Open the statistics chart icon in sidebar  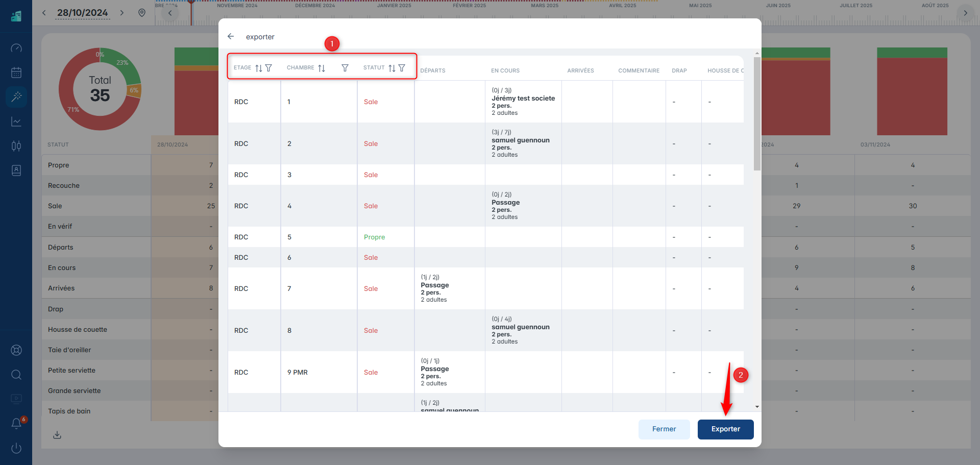(x=16, y=121)
